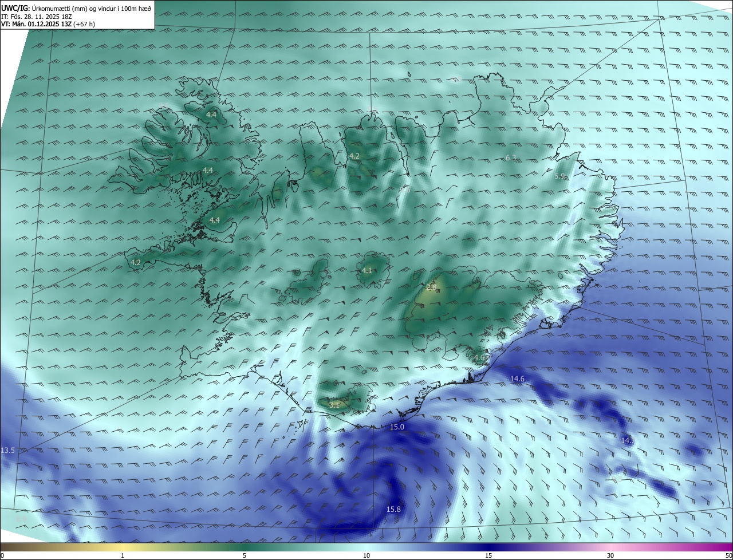
Task: Click the 13.5 value label over the ocean
Action: 7,451
